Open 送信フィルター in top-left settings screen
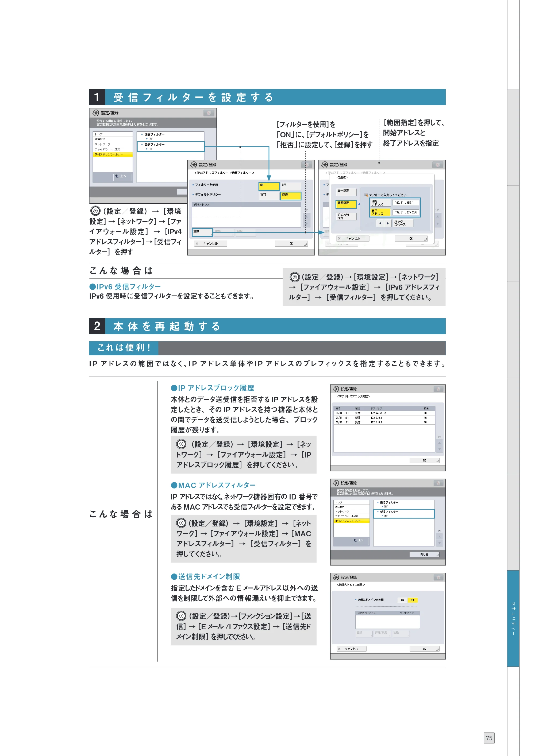This screenshot has height=756, width=535. 171,136
